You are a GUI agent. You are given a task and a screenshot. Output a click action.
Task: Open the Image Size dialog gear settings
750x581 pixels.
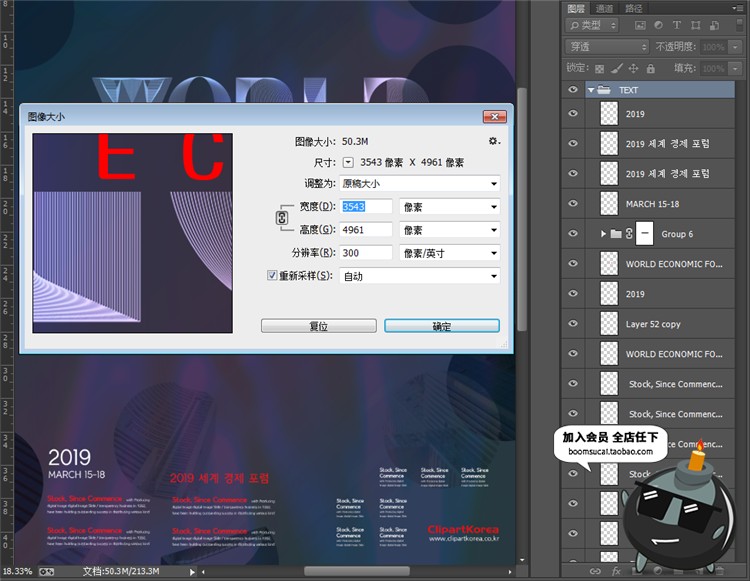pos(492,141)
